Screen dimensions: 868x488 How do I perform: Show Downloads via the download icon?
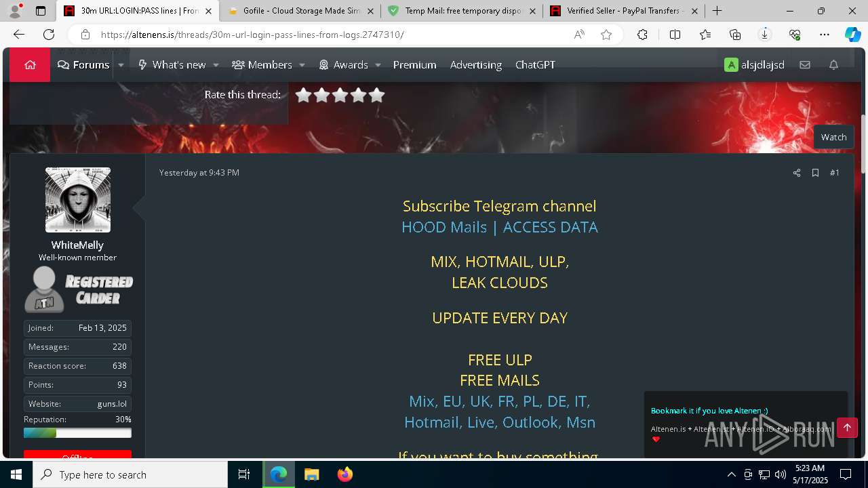coord(765,35)
